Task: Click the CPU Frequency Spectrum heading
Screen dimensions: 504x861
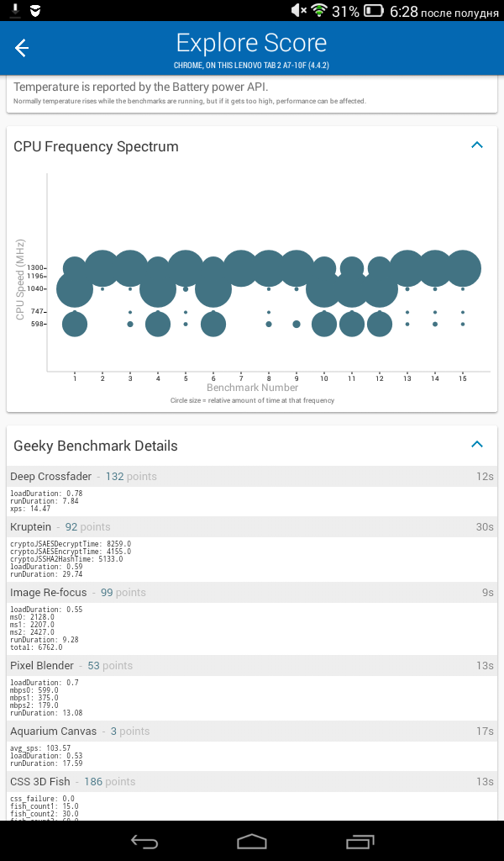Action: [96, 146]
